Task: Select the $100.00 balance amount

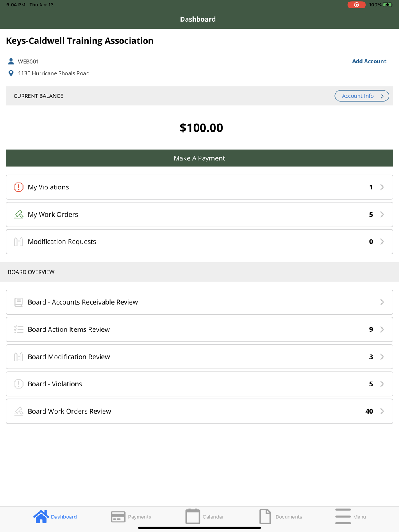Action: point(201,128)
